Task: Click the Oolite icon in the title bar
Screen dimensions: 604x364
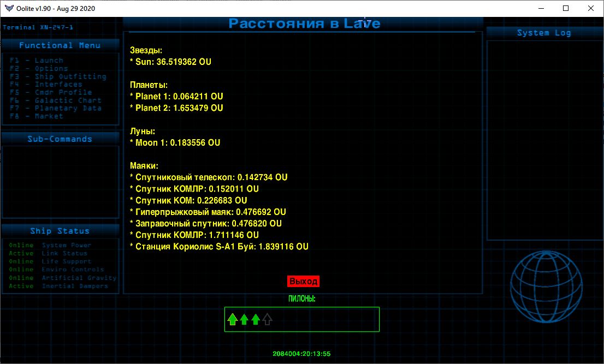Action: tap(8, 8)
